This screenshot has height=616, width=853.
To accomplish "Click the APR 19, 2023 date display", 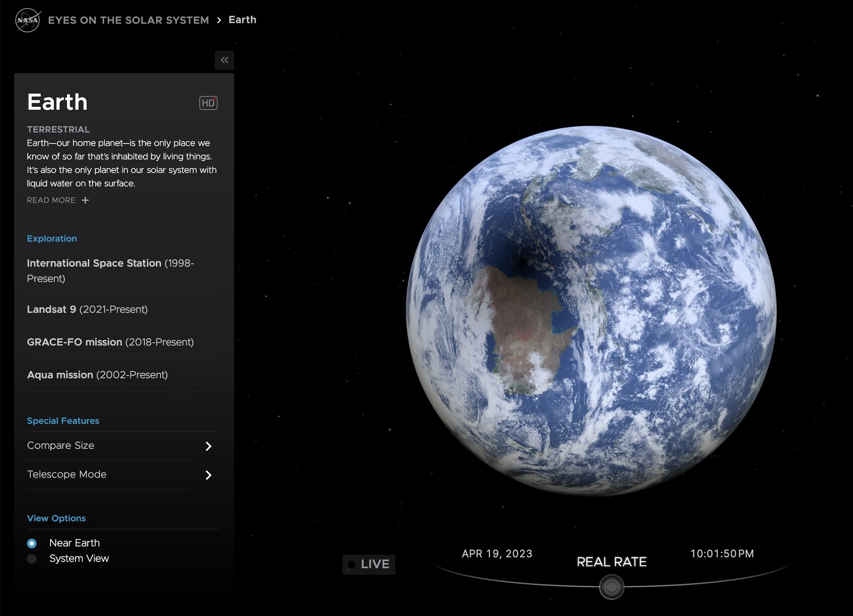I will point(497,554).
